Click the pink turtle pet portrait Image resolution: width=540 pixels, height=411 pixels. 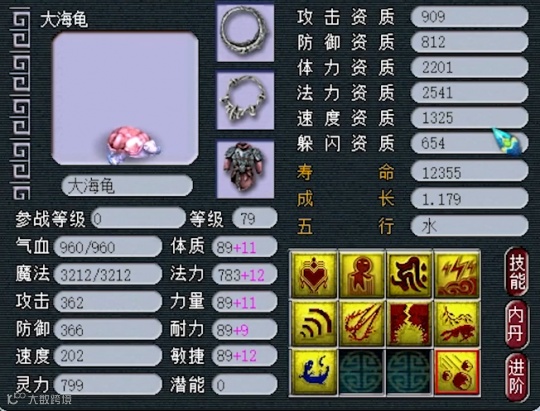tap(133, 144)
